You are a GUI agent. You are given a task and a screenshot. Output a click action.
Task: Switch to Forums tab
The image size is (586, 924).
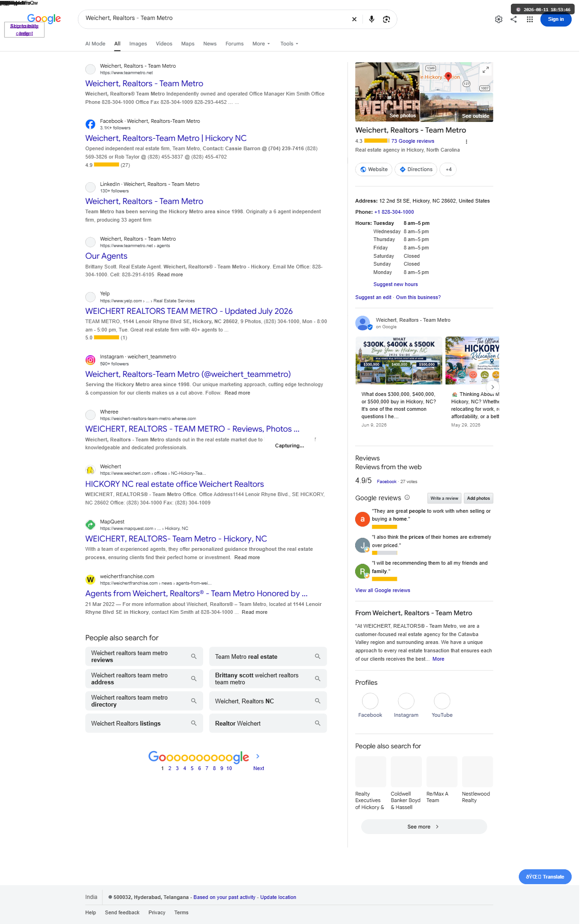(x=235, y=44)
